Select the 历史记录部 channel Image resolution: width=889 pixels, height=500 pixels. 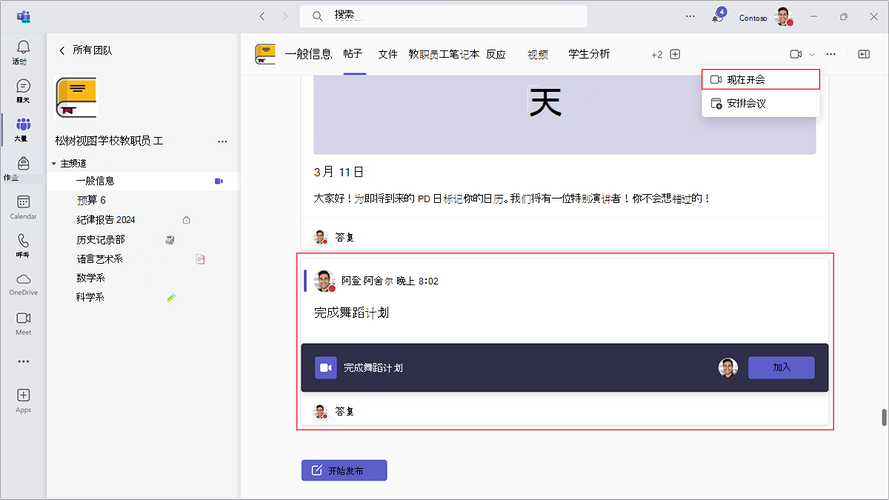(x=100, y=239)
